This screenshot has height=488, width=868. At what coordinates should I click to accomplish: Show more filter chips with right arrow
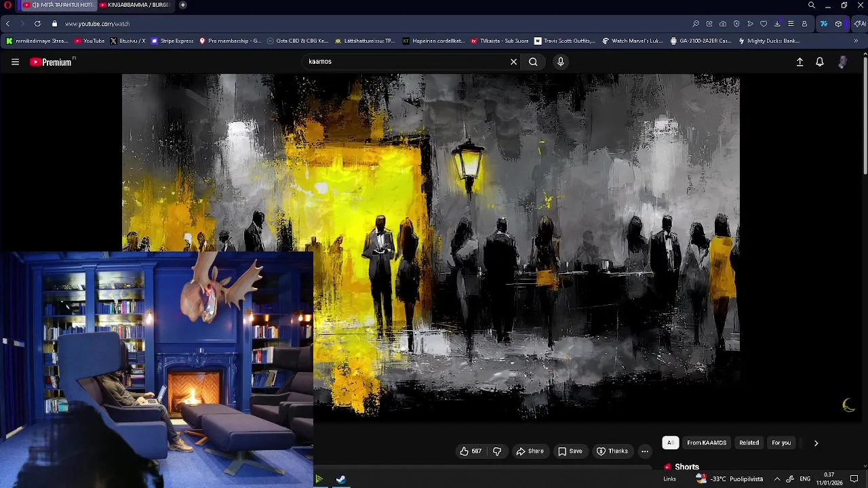point(816,443)
